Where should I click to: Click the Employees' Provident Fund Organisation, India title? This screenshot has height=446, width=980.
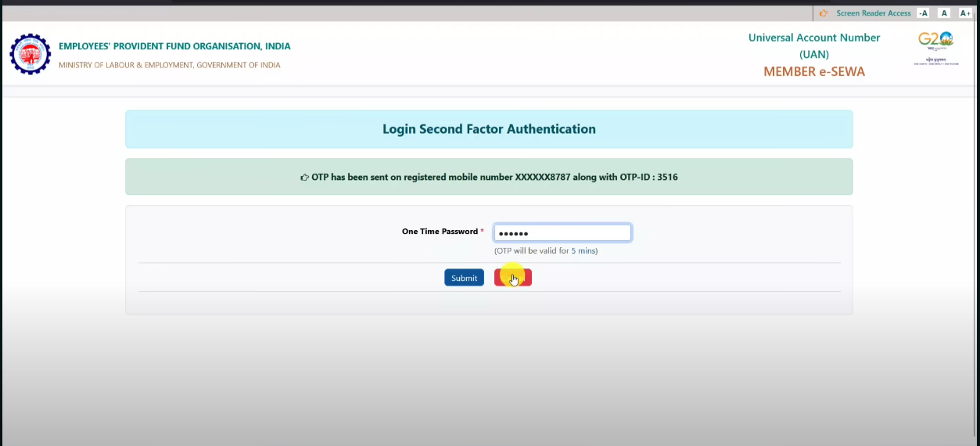pos(174,46)
